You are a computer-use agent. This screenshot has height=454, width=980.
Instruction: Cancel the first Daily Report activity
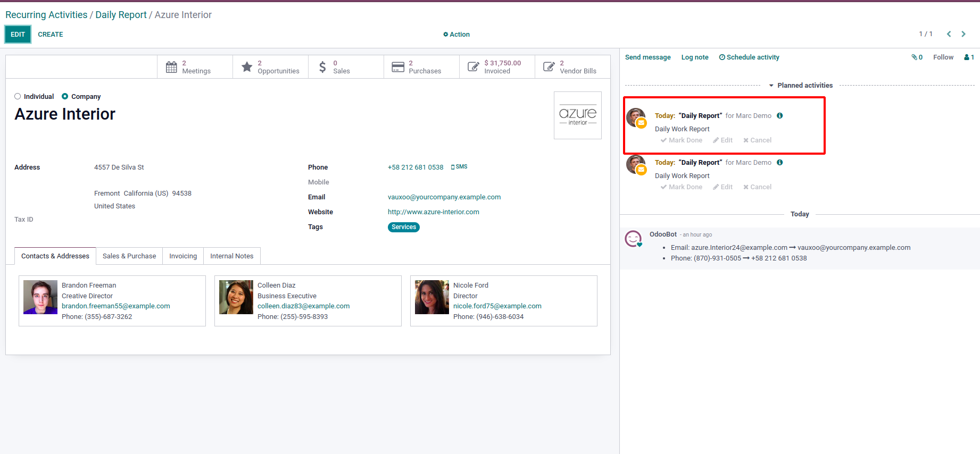pos(758,140)
